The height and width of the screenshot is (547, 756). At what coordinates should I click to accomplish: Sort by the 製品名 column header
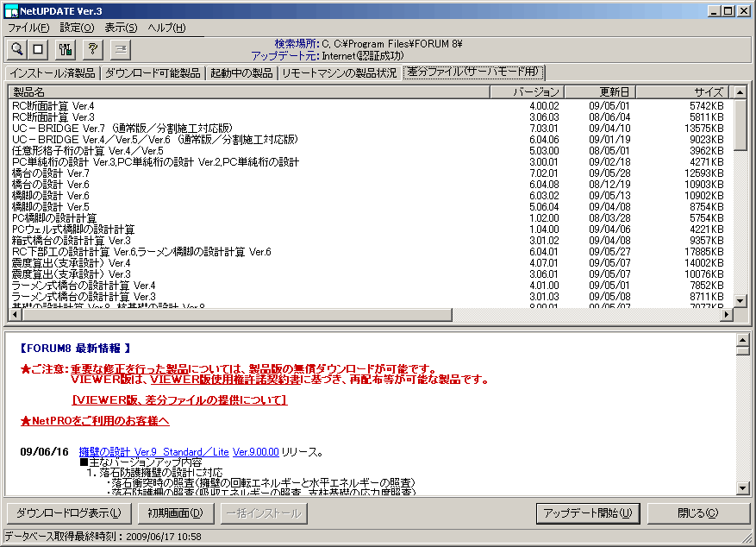[x=249, y=91]
